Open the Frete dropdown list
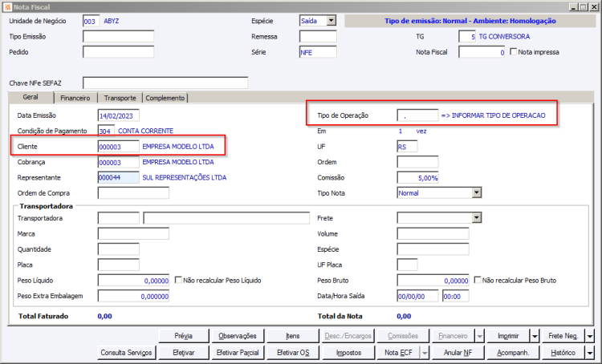602x364 pixels. tap(477, 218)
